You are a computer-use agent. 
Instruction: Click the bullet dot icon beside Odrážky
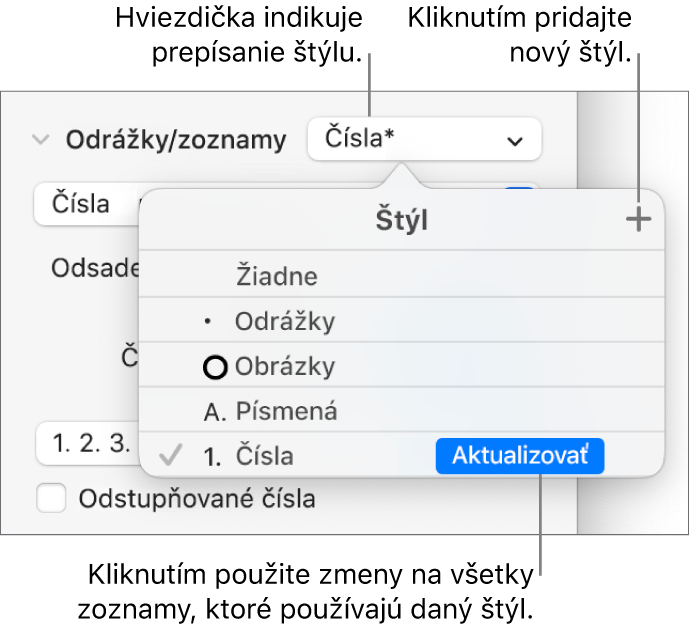pos(207,322)
